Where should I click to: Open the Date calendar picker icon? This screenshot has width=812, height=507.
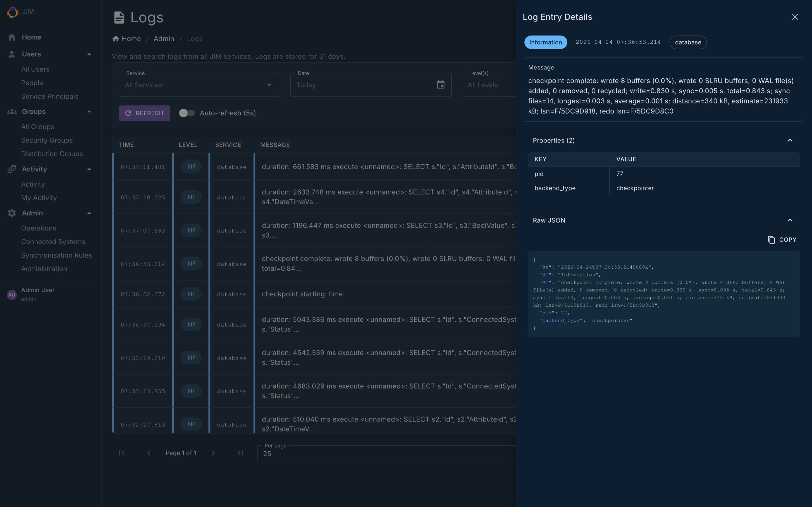pyautogui.click(x=440, y=85)
